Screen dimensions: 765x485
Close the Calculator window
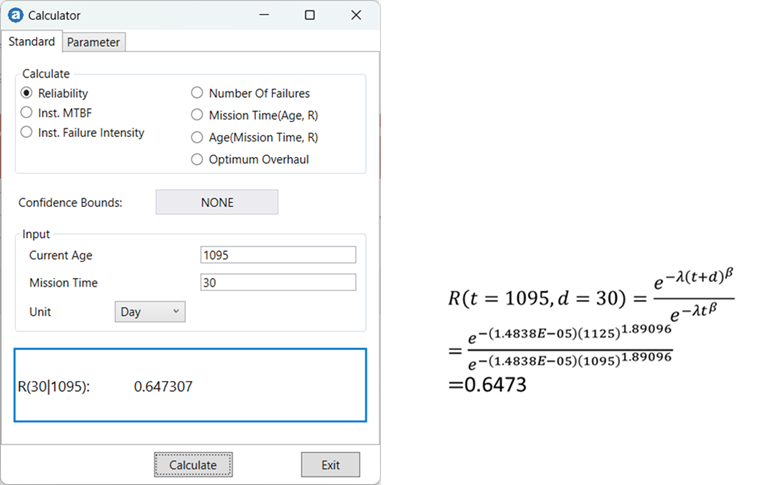[356, 15]
